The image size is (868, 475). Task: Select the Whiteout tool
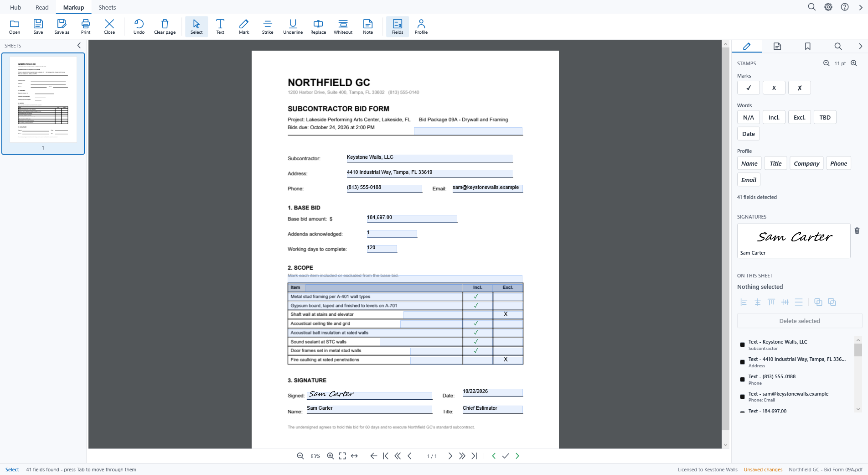[x=343, y=26]
